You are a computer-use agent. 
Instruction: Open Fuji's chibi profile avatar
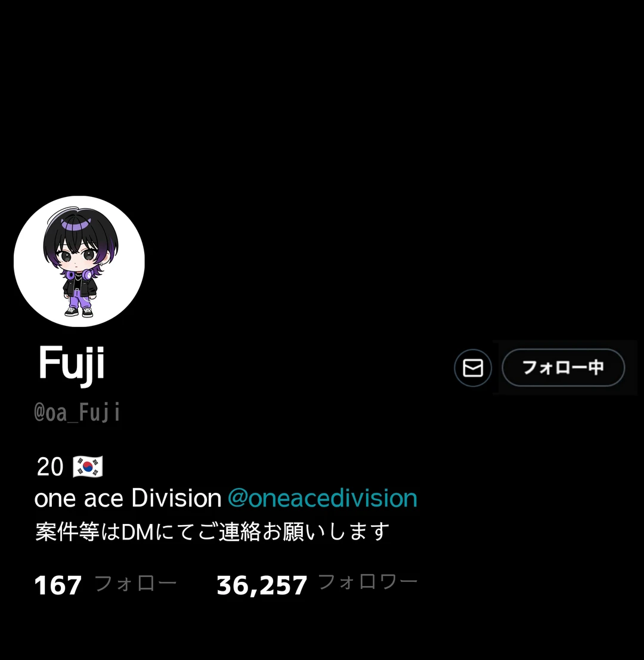coord(79,261)
